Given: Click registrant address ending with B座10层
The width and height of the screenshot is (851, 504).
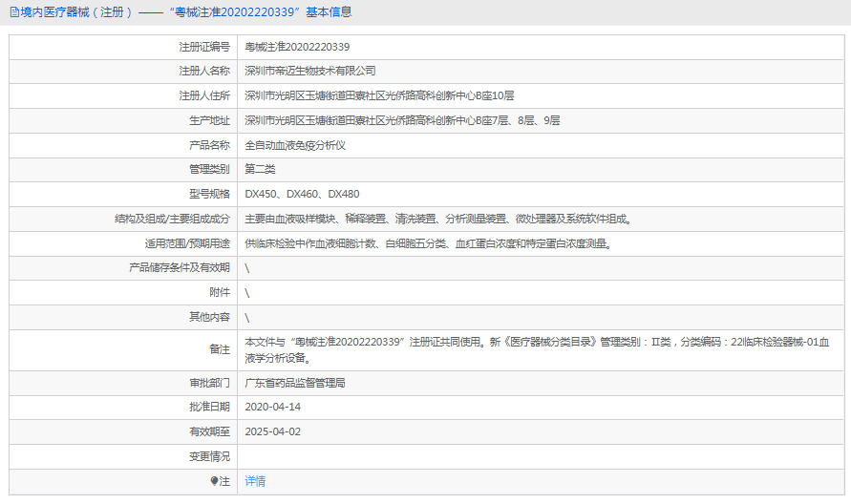Looking at the screenshot, I should (379, 96).
